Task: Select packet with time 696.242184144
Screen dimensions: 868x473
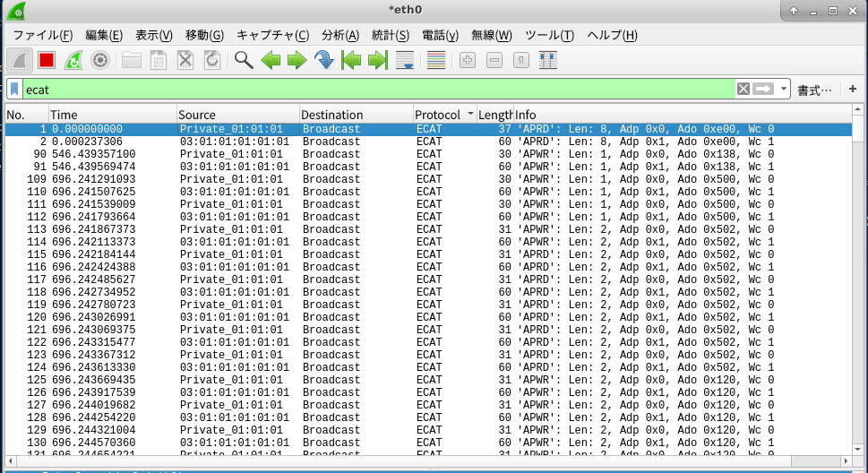Action: click(x=428, y=254)
